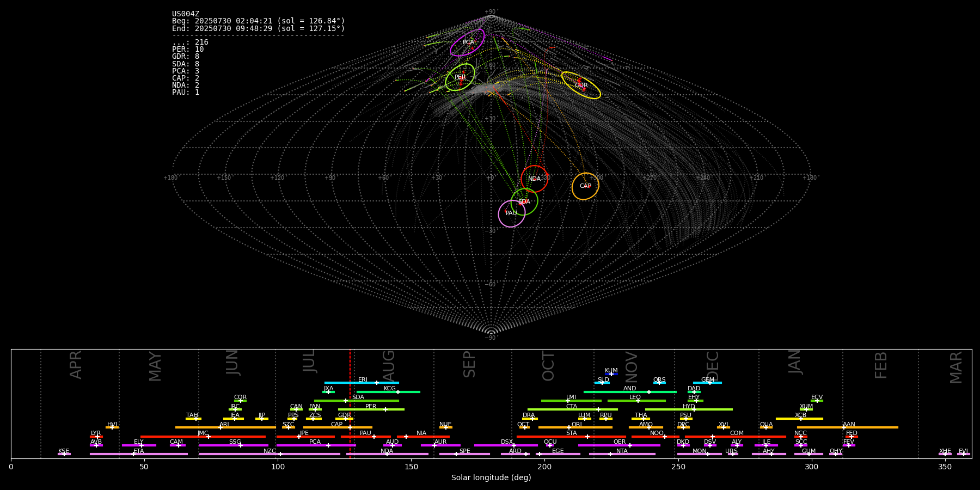
Task: Select the STA shower bar on timeline
Action: coord(571,437)
